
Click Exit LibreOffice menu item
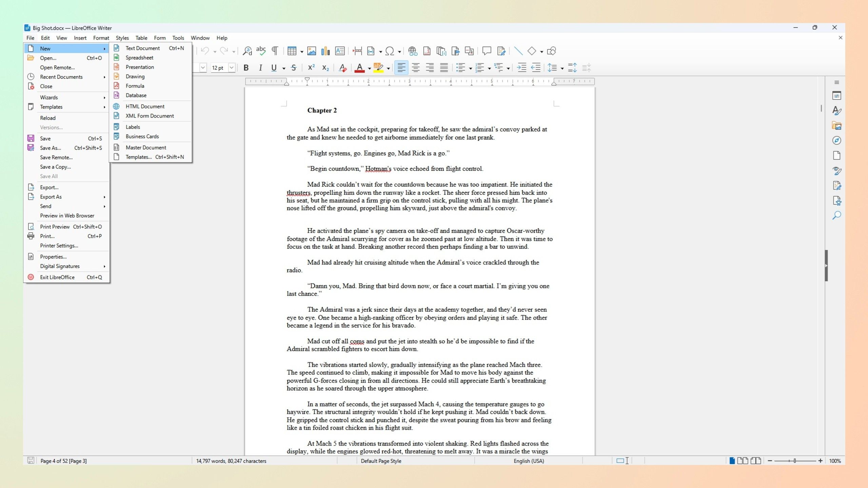pos(57,277)
